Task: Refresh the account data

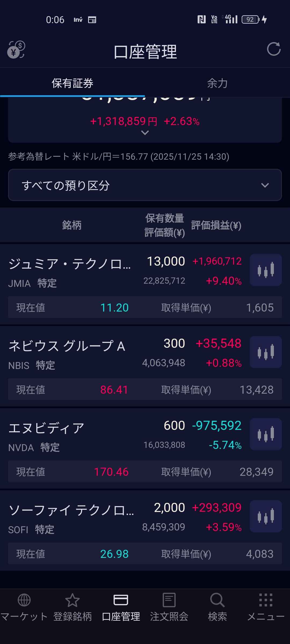Action: point(274,49)
